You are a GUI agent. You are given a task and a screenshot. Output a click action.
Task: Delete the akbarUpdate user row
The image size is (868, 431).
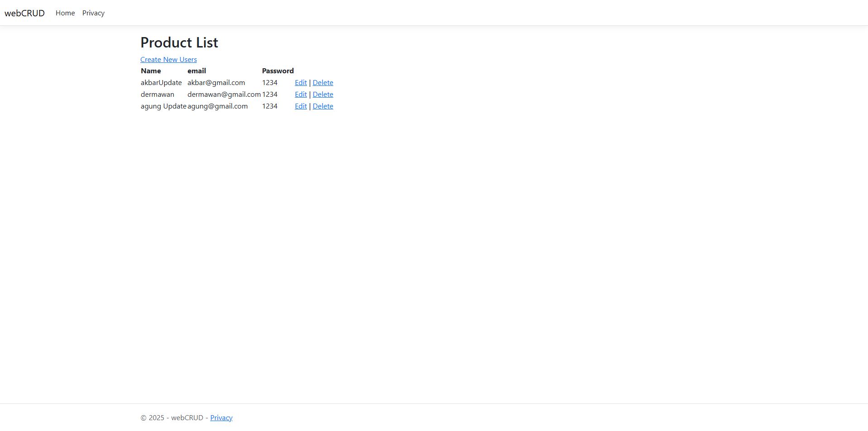pyautogui.click(x=323, y=83)
